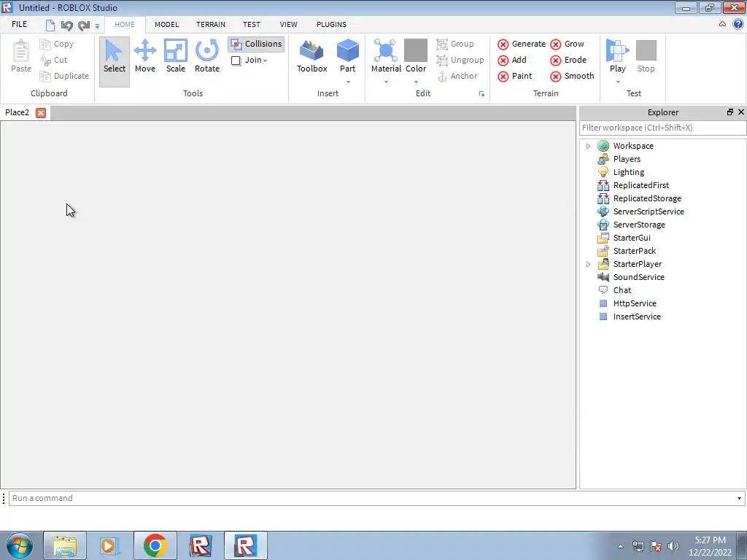Open Chrome from the taskbar

[155, 545]
